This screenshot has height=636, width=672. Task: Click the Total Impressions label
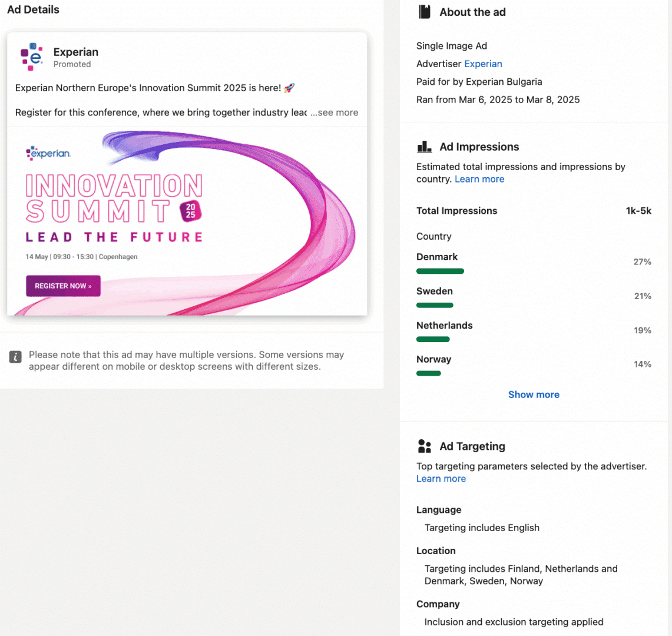(x=457, y=211)
